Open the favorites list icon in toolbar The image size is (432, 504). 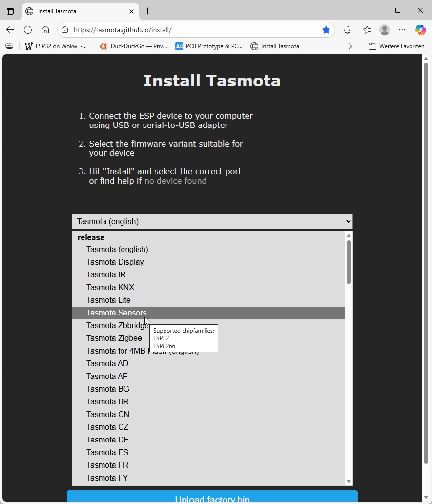click(x=367, y=30)
